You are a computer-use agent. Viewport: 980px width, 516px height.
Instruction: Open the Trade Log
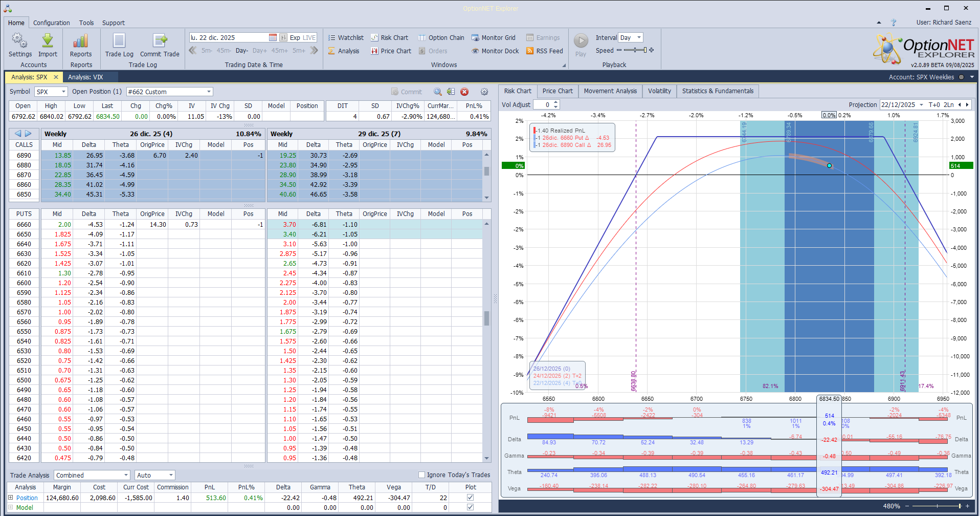[119, 45]
